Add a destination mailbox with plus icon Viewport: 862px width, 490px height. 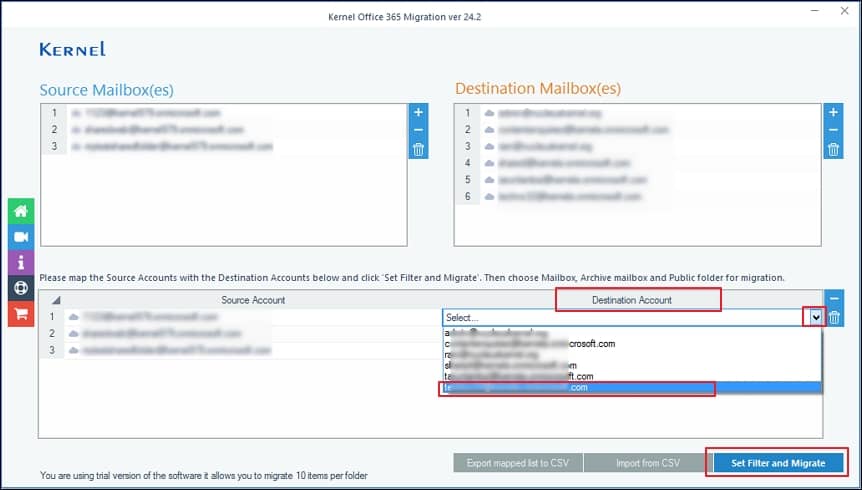point(833,112)
